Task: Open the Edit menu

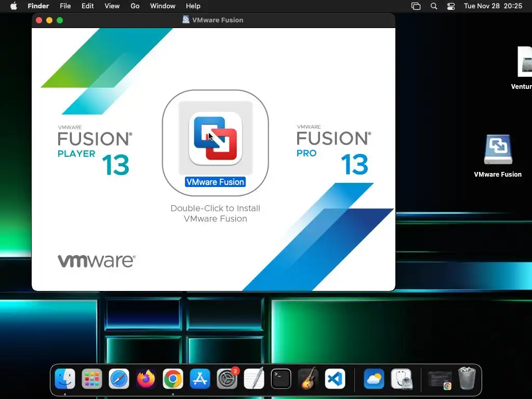Action: click(87, 6)
